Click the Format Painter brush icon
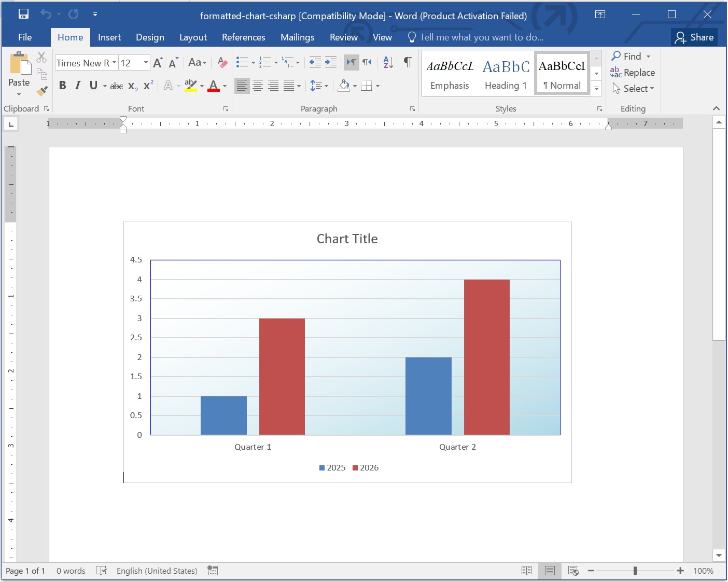The image size is (728, 582). 42,91
